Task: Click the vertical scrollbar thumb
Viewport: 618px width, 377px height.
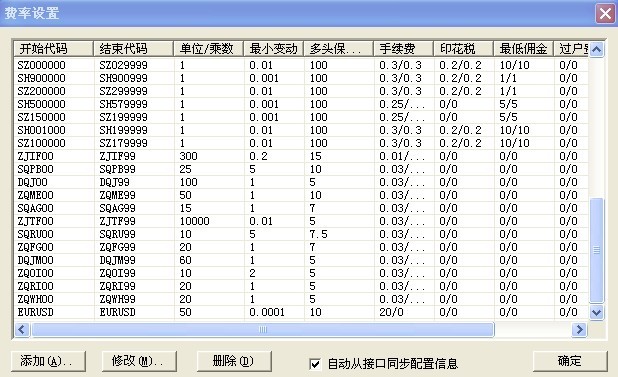Action: pos(597,251)
